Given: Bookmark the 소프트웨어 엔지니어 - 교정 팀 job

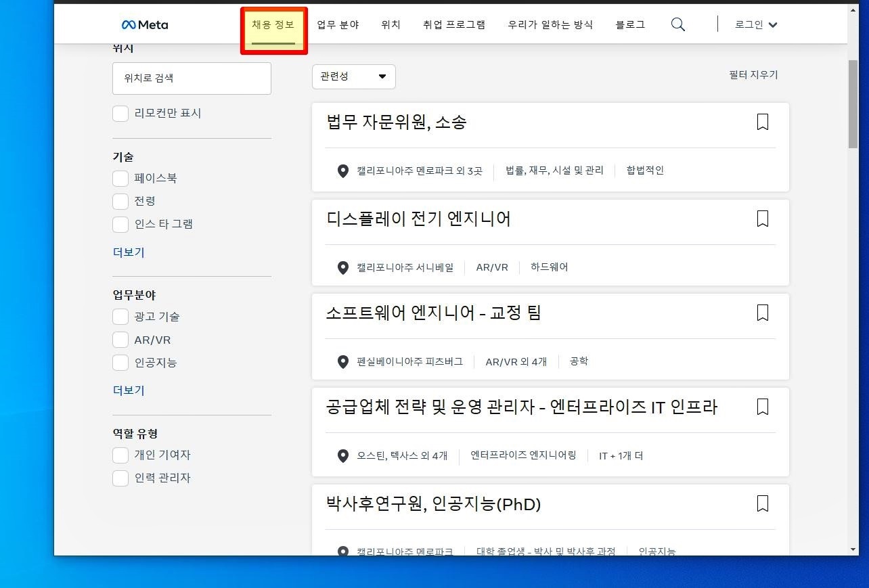Looking at the screenshot, I should pyautogui.click(x=763, y=313).
